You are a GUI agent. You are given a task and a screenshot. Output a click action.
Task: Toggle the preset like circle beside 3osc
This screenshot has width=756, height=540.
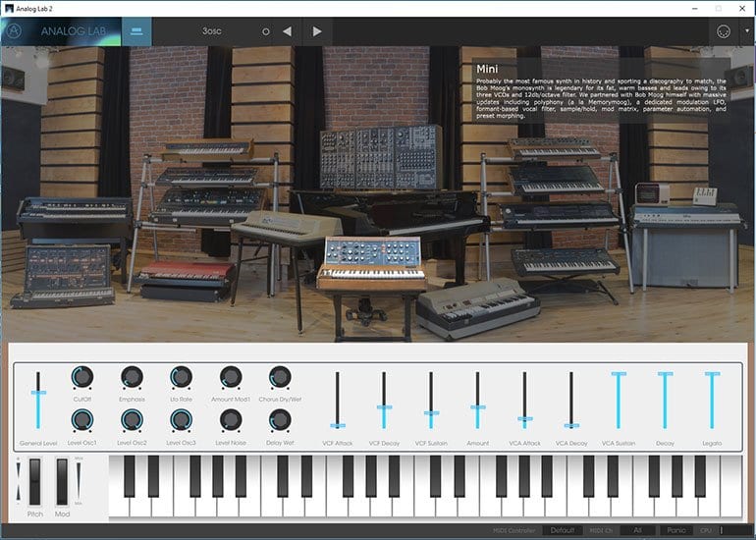pos(265,31)
